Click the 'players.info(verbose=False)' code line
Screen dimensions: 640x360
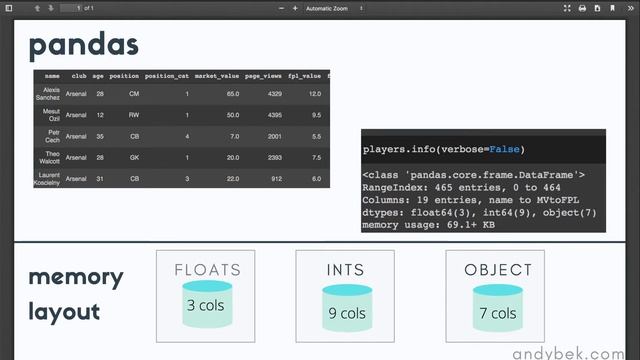pyautogui.click(x=444, y=149)
